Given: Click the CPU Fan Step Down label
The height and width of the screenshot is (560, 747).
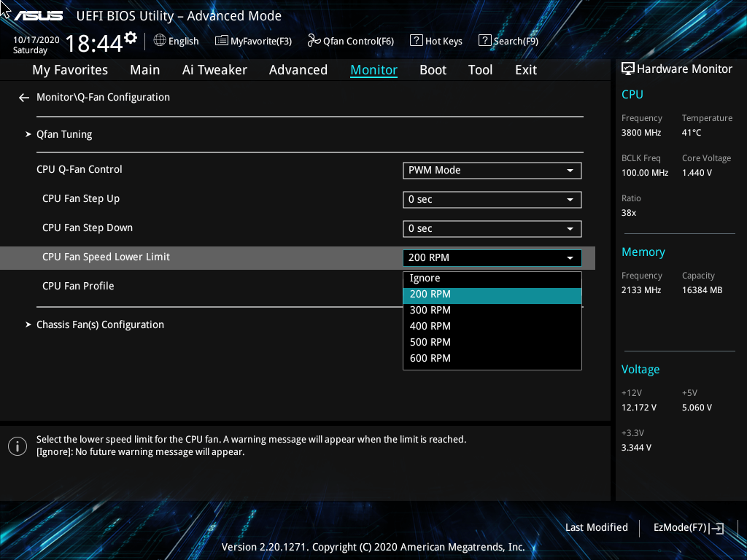Looking at the screenshot, I should [x=88, y=228].
